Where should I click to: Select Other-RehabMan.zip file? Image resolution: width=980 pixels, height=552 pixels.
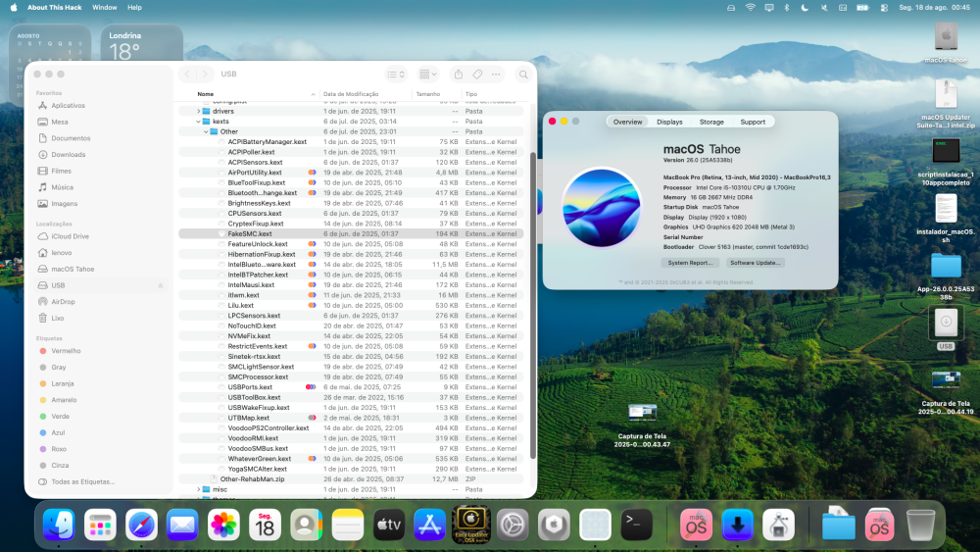(252, 479)
